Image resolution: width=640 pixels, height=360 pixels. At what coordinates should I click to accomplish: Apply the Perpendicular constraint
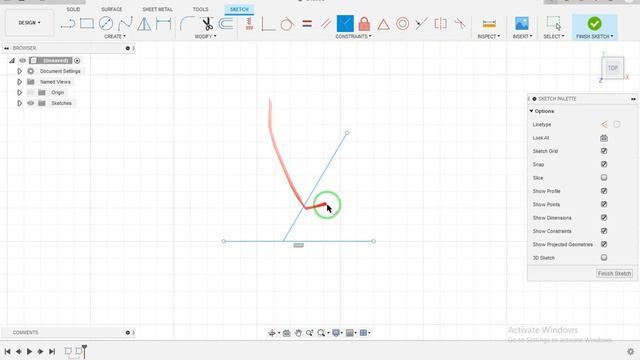coord(268,24)
